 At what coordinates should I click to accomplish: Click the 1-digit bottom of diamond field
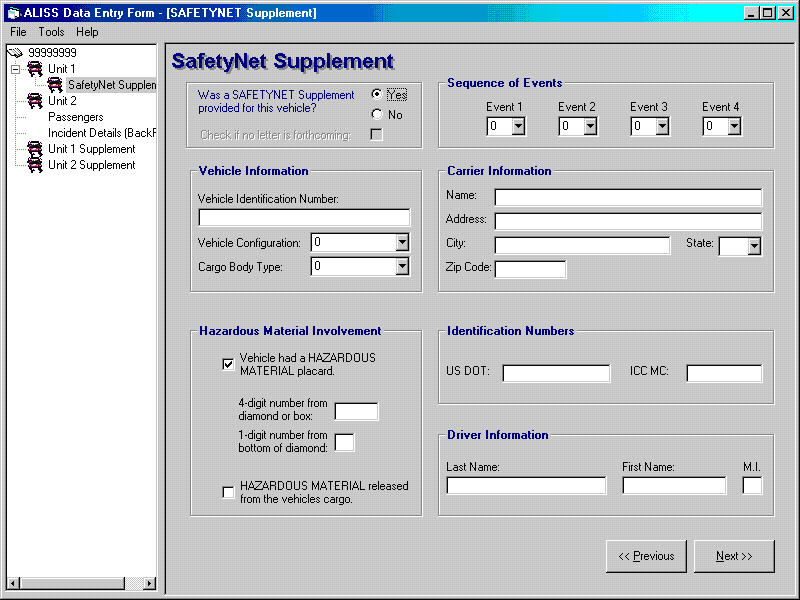coord(344,442)
